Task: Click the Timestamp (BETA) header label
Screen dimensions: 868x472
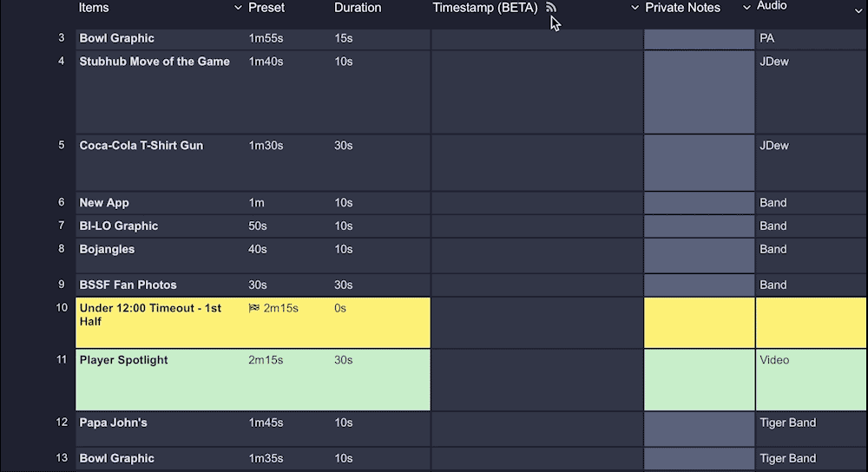Action: tap(485, 8)
